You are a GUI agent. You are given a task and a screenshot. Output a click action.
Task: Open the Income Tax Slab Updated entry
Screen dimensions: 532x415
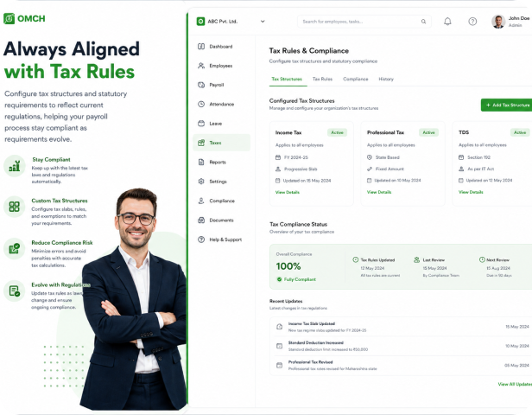click(401, 327)
